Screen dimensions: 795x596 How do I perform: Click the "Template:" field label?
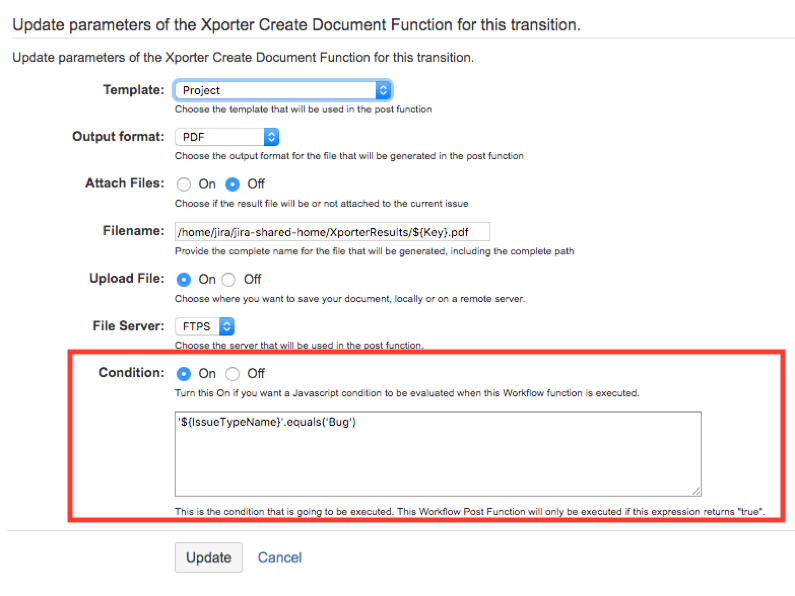coord(133,90)
